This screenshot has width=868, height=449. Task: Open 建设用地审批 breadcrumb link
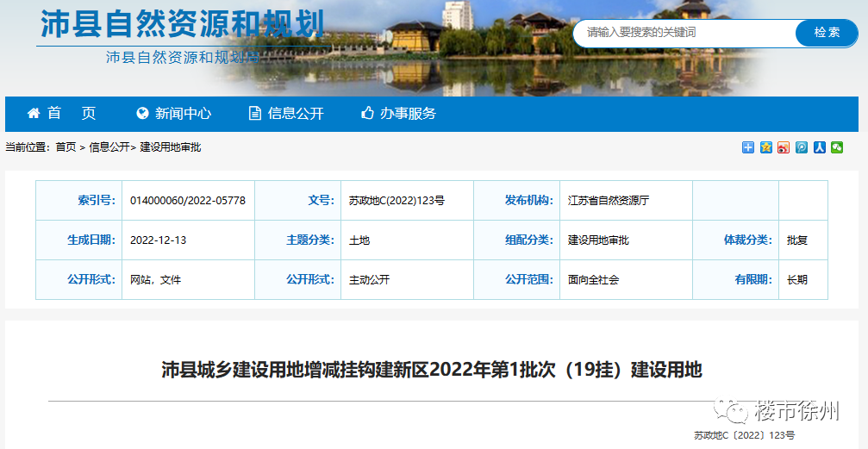tap(170, 147)
